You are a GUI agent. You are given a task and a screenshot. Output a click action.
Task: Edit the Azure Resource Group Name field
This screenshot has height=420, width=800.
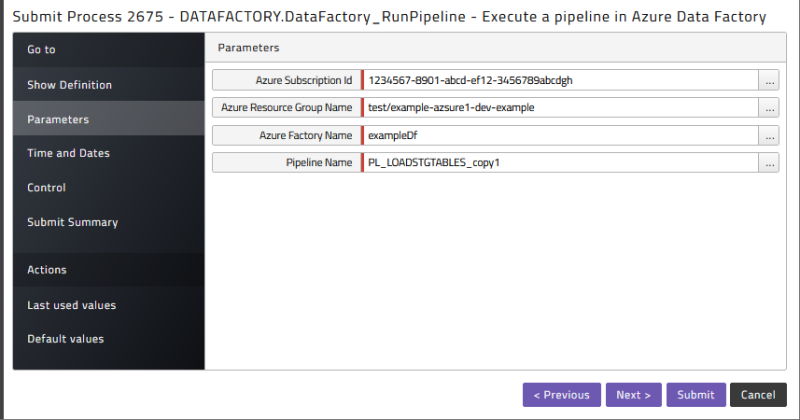(x=560, y=108)
